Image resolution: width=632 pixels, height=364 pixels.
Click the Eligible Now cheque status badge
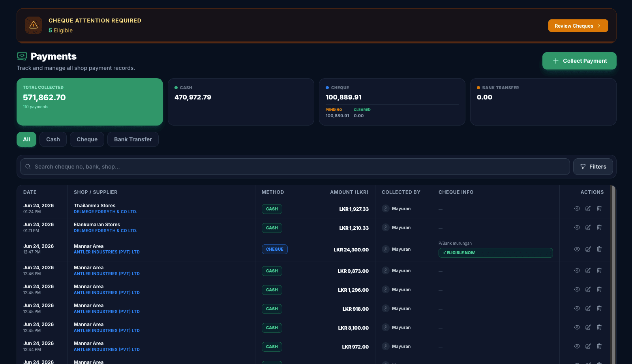[495, 253]
